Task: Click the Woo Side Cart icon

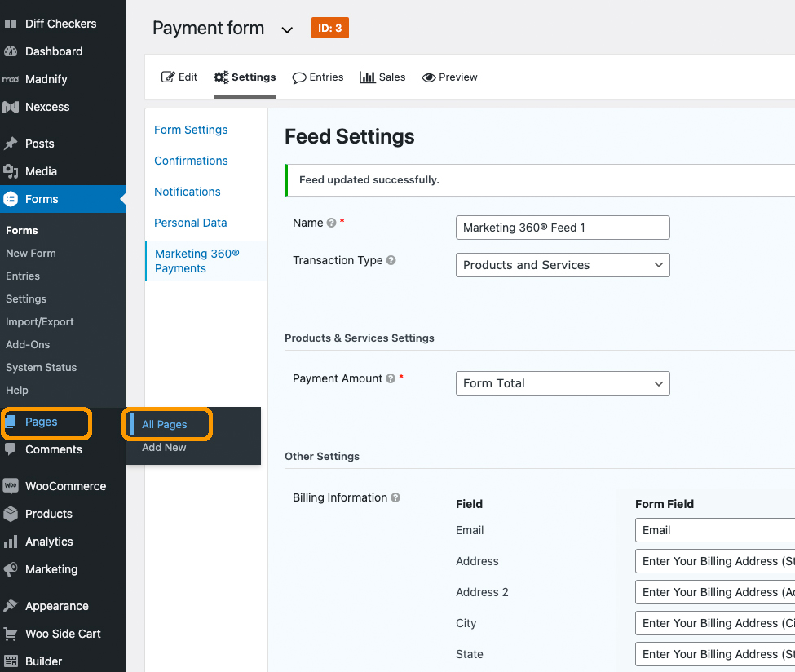Action: click(x=11, y=634)
